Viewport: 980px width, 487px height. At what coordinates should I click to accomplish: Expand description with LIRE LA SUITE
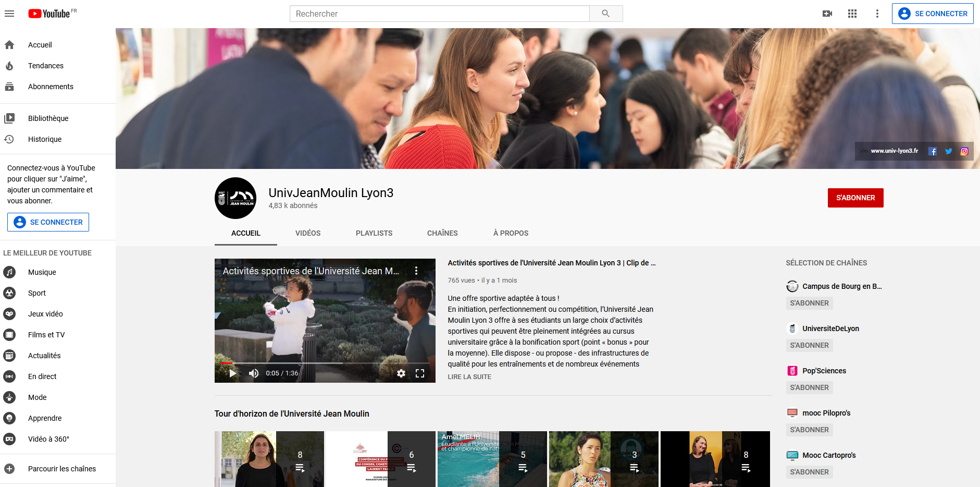pyautogui.click(x=469, y=376)
